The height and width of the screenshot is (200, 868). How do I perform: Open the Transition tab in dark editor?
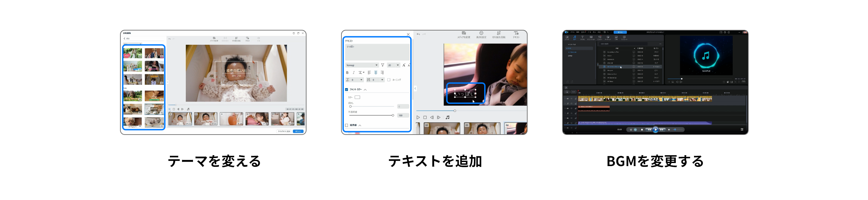pos(591,38)
